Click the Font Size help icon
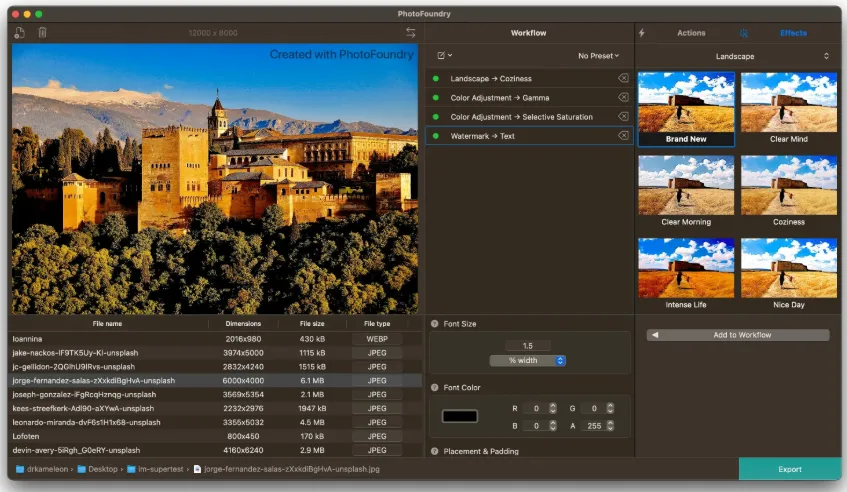The width and height of the screenshot is (847, 492). click(434, 324)
